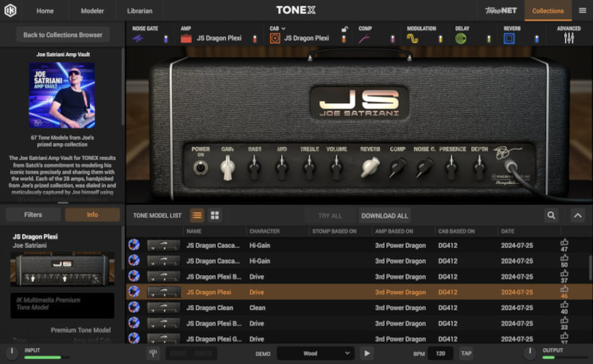The image size is (593, 364).
Task: Click the OUTPUT level knob
Action: click(530, 353)
